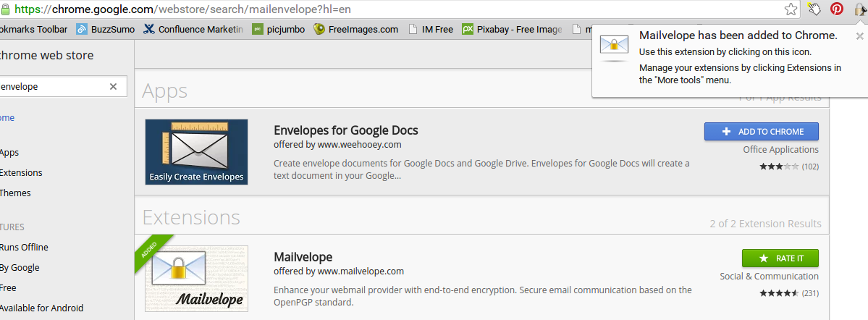Open the IM Free bookmark

(431, 30)
